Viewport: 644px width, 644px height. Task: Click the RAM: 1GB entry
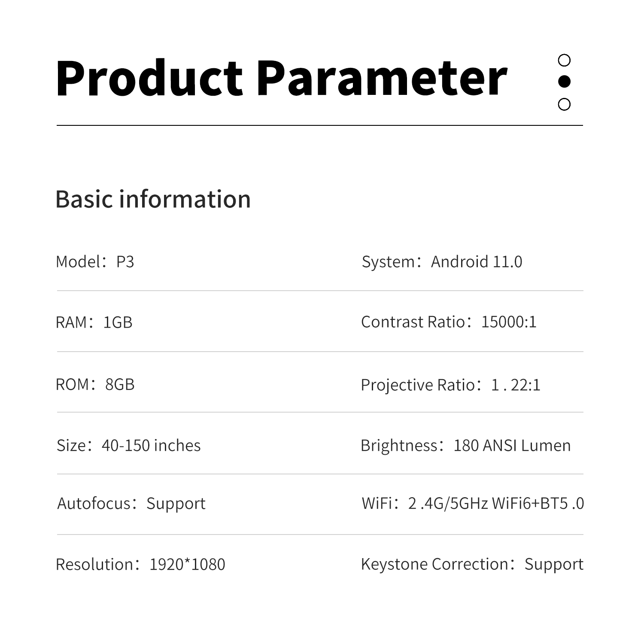click(x=94, y=322)
